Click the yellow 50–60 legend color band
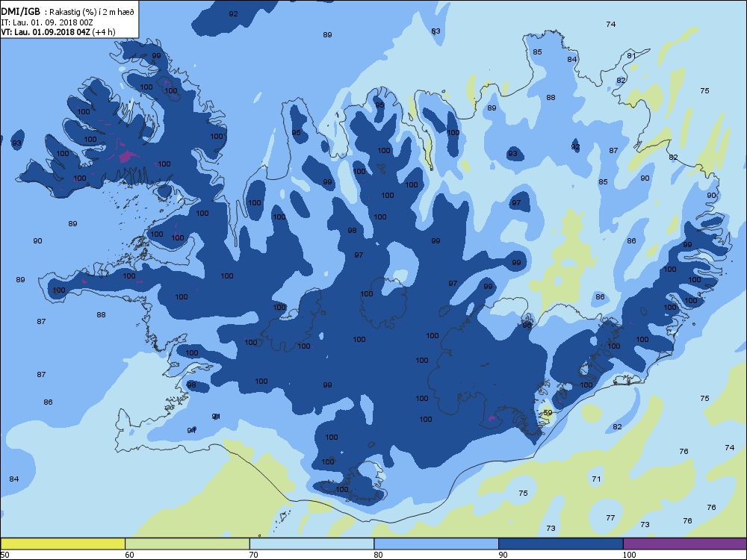Viewport: 747px width, 560px height. click(63, 544)
